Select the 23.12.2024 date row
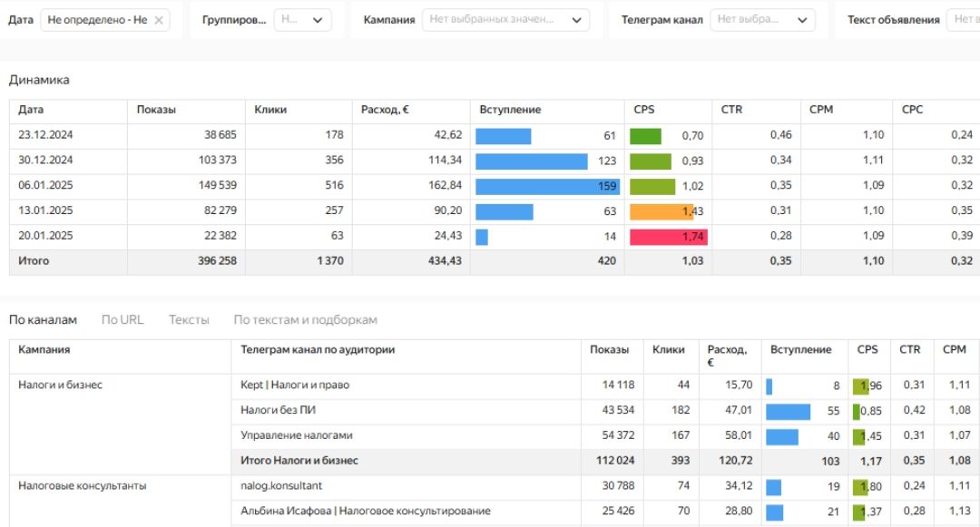Screen dimensions: 980x527 tap(45, 135)
